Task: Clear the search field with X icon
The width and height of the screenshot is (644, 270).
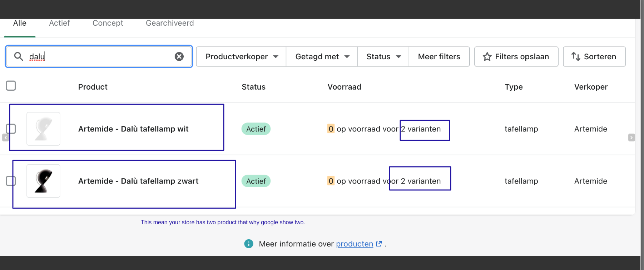Action: coord(179,56)
